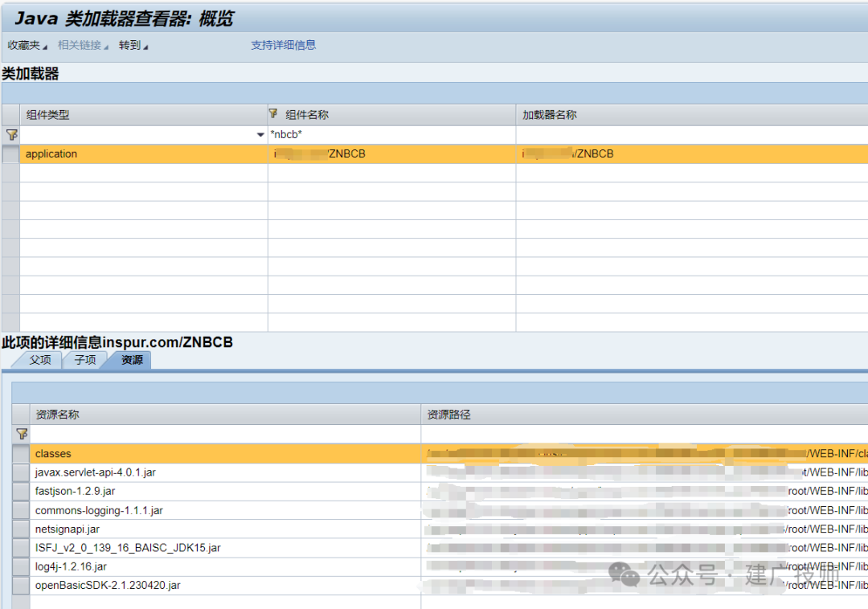Screen dimensions: 868x609
Task: Click the 资源路径 column header
Action: 645,415
